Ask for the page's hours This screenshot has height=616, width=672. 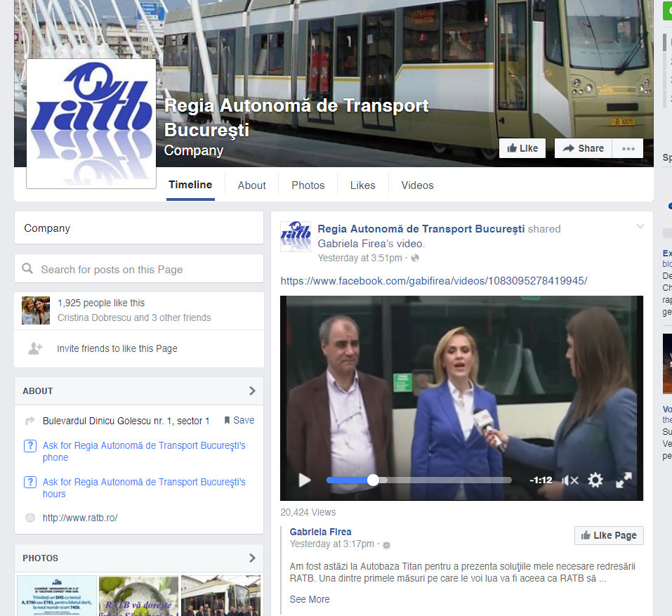click(144, 488)
